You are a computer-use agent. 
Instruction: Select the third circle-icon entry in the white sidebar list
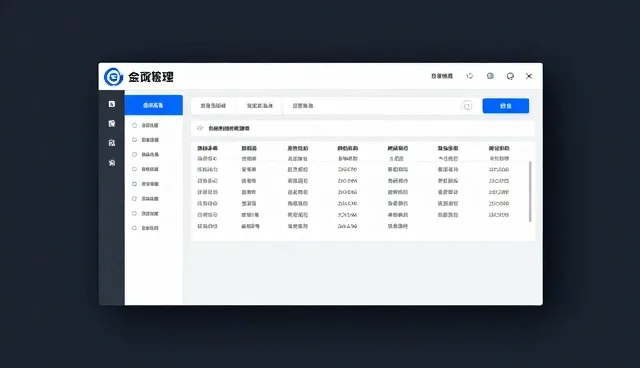(x=145, y=155)
